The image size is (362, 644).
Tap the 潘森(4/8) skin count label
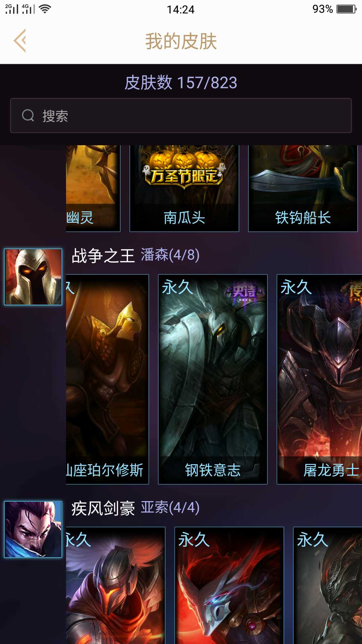(170, 255)
